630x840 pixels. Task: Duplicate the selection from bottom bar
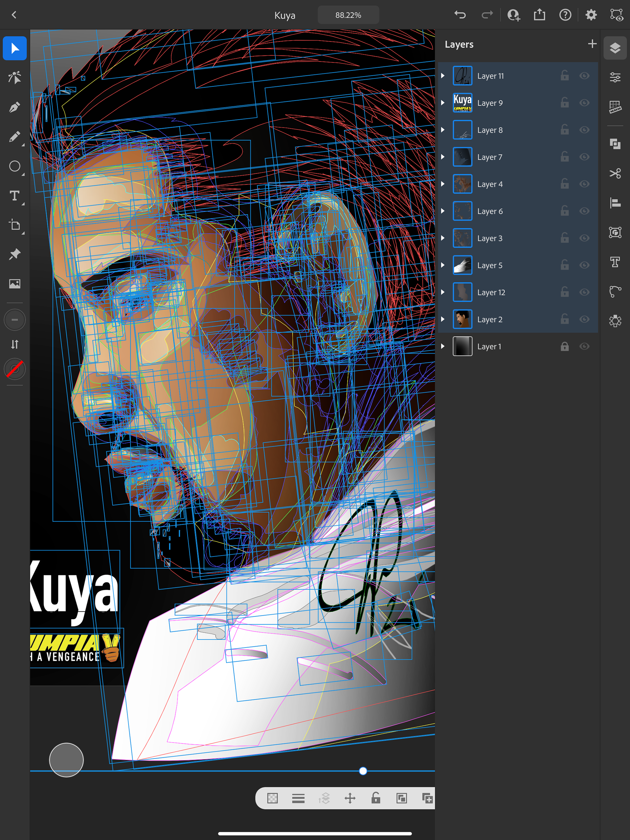[x=428, y=798]
